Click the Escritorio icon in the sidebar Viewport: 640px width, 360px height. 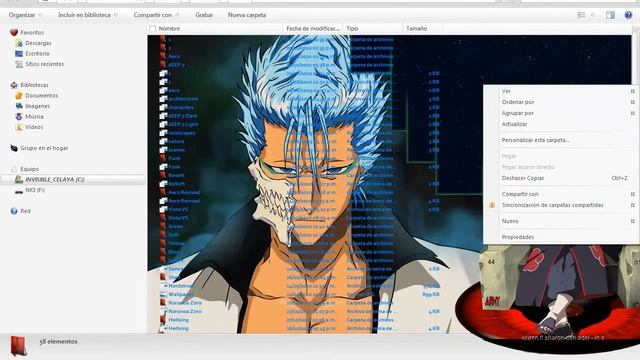[19, 53]
